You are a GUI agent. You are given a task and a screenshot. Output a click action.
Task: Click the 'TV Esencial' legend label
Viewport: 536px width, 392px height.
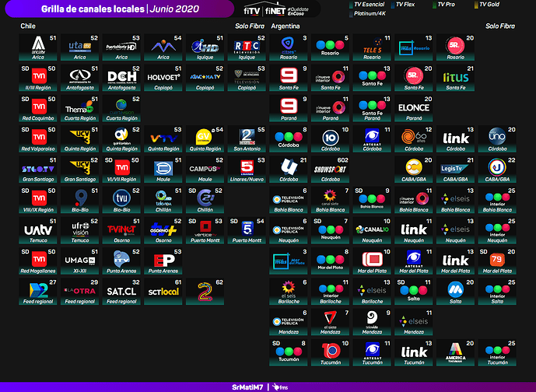(x=370, y=5)
